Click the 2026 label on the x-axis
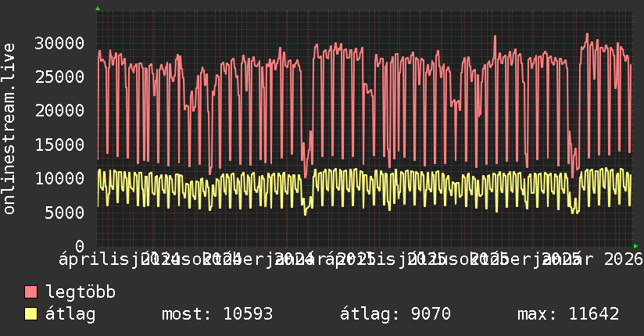644x336 pixels. tap(622, 259)
